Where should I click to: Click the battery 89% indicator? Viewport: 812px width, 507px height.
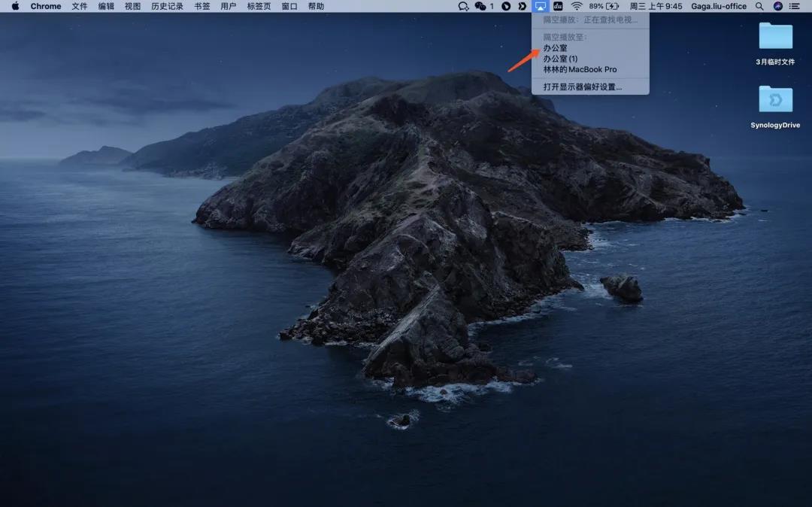(604, 6)
